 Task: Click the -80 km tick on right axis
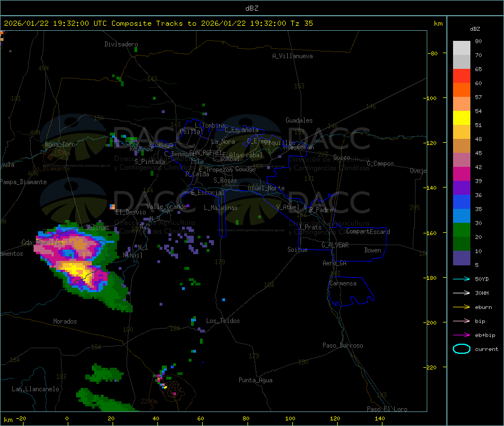tap(432, 53)
